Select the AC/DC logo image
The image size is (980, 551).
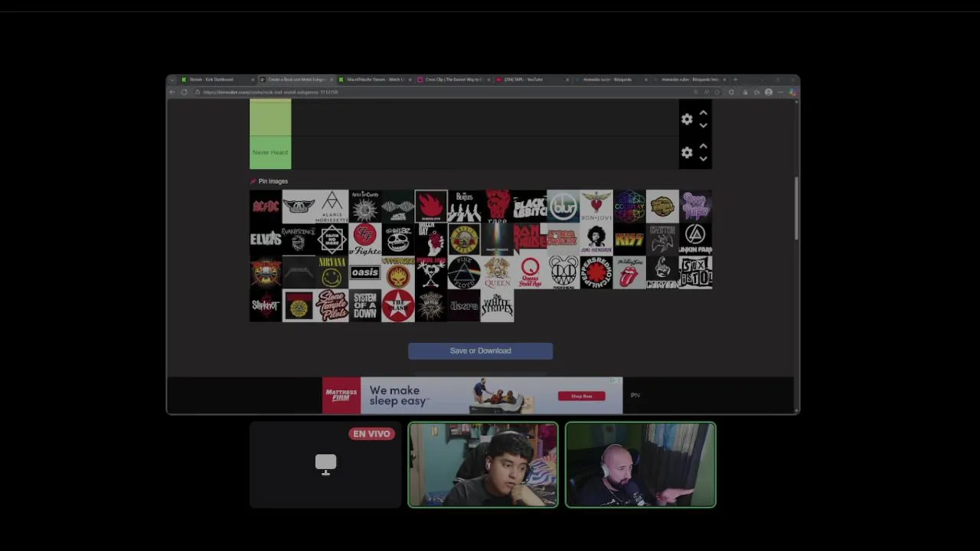(266, 207)
